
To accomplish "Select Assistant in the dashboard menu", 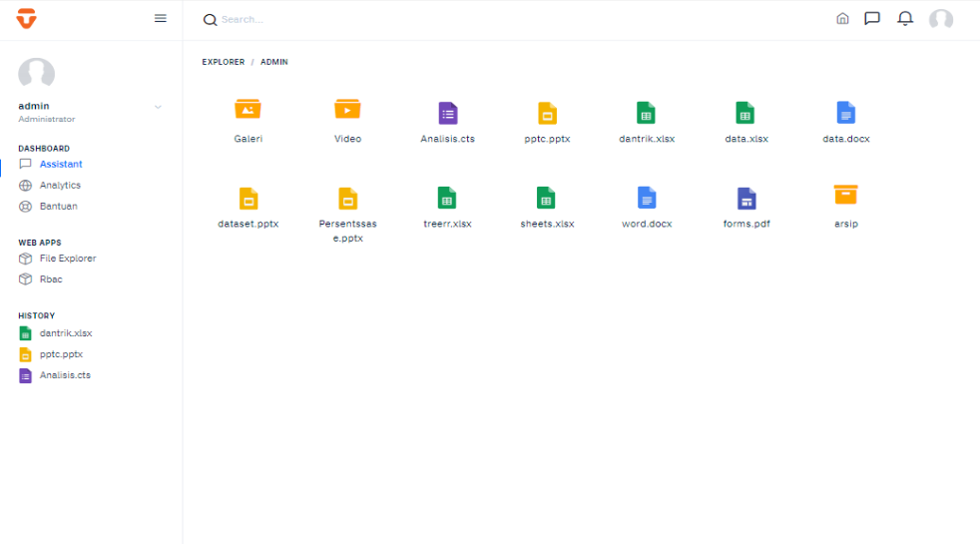I will pyautogui.click(x=61, y=164).
